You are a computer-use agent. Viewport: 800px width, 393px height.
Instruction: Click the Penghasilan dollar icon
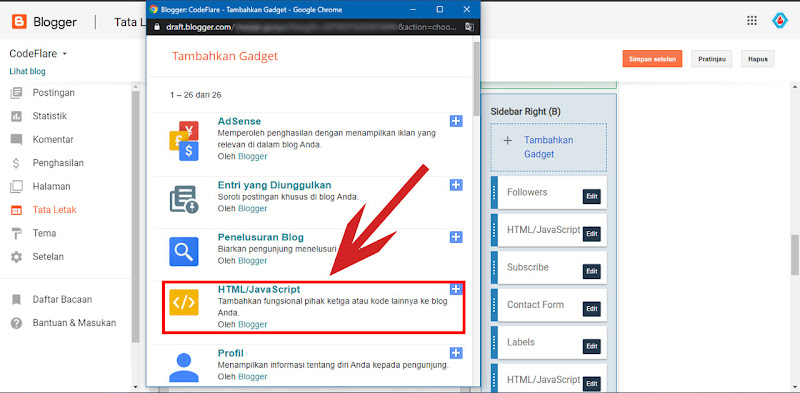[16, 163]
